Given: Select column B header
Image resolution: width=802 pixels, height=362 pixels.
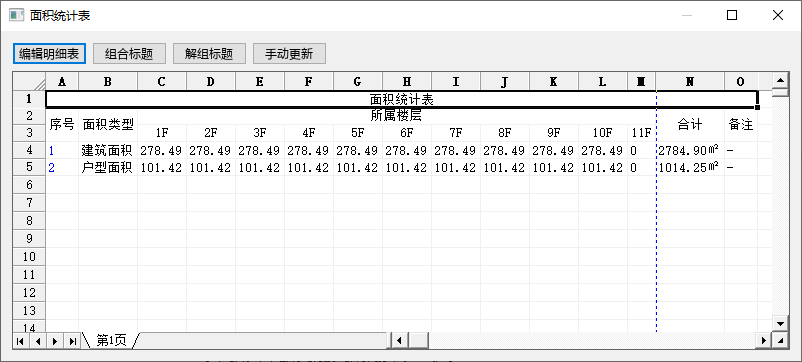Looking at the screenshot, I should pos(107,81).
